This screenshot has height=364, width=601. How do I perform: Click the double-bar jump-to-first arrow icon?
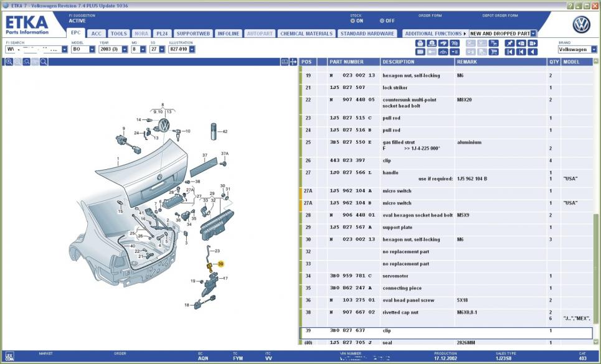(509, 52)
